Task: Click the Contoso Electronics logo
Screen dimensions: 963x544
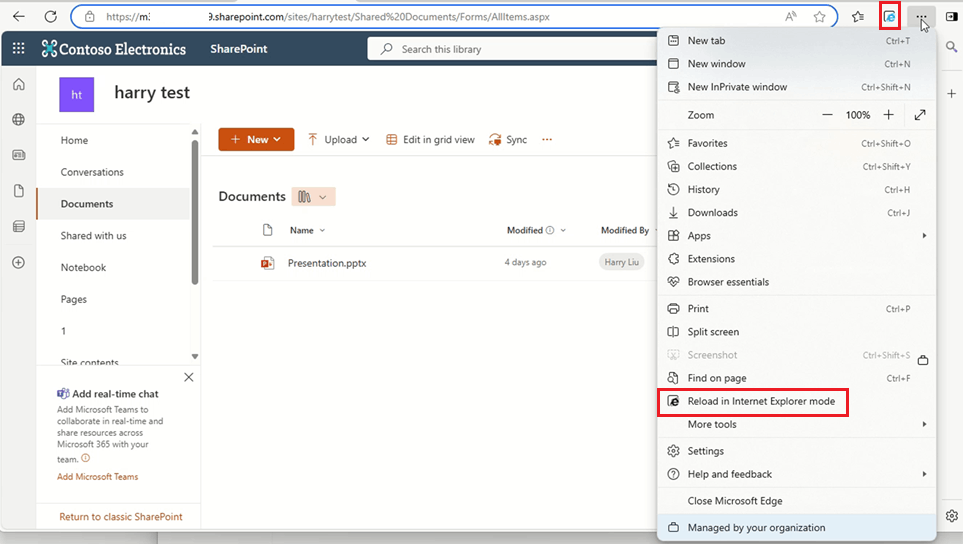Action: (114, 49)
